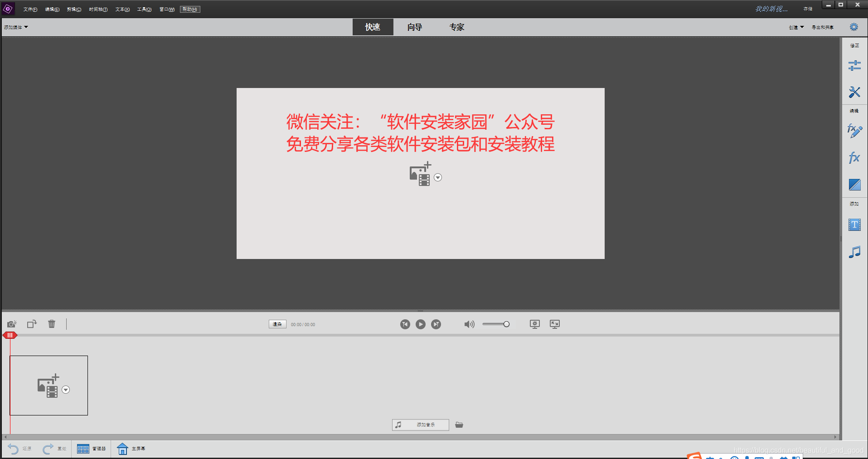Open the 编辑(E) menu
Screen dimensions: 868x459
click(52, 10)
